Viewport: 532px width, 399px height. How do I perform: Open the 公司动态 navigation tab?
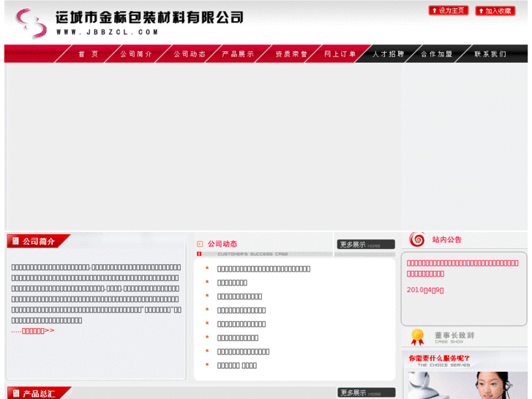coord(190,54)
